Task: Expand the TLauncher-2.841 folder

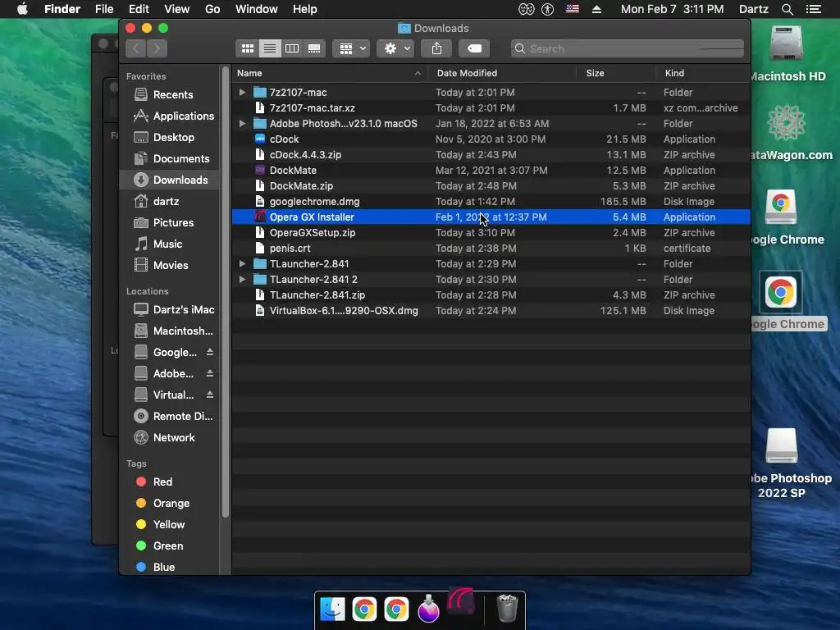Action: [242, 263]
